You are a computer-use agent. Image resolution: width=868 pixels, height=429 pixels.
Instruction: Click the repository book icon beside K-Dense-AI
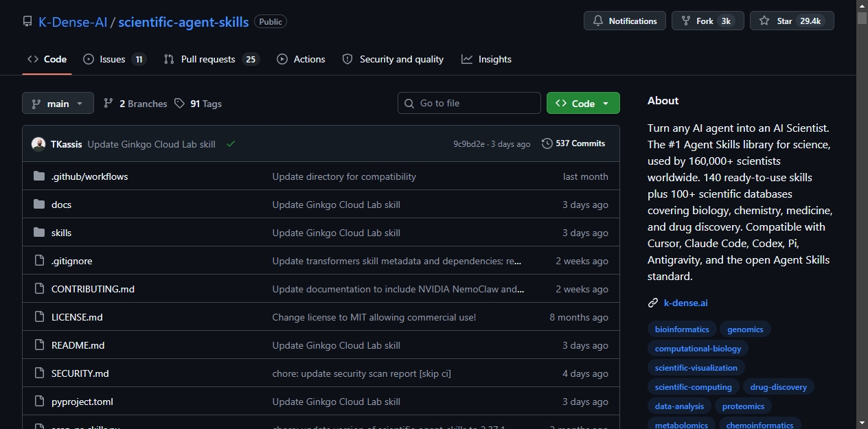[x=27, y=21]
